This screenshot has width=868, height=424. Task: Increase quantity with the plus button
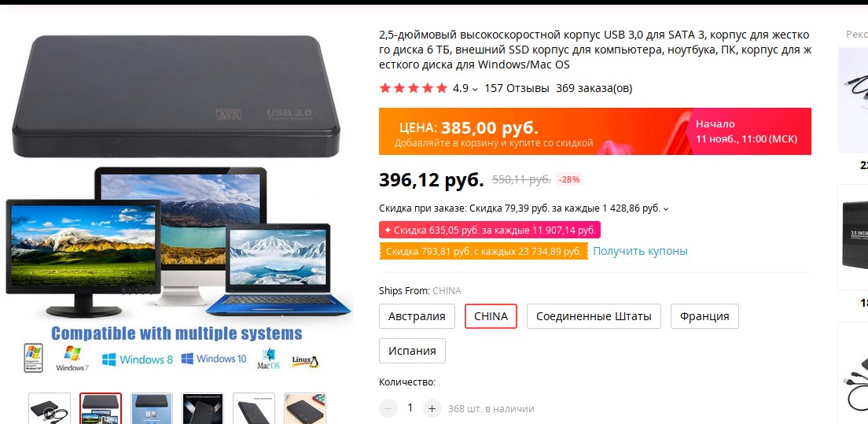432,408
